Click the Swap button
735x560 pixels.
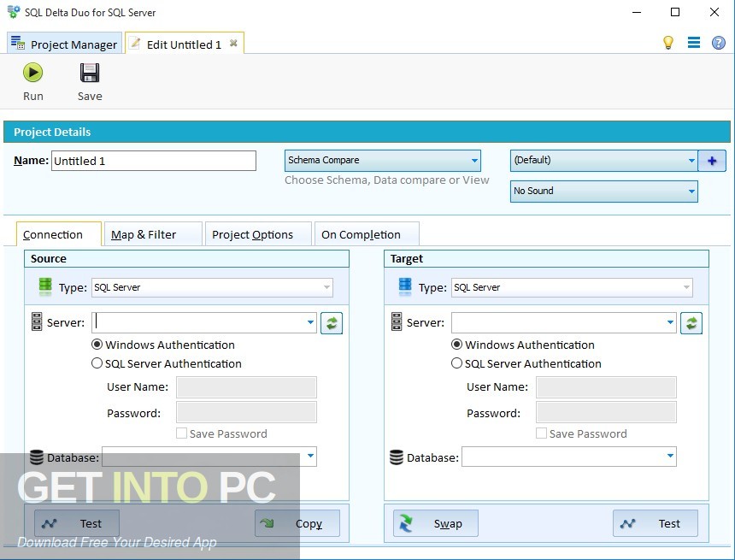436,523
